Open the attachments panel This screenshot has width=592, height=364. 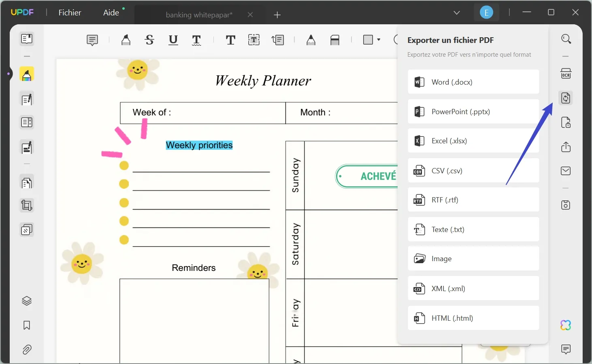tap(27, 349)
